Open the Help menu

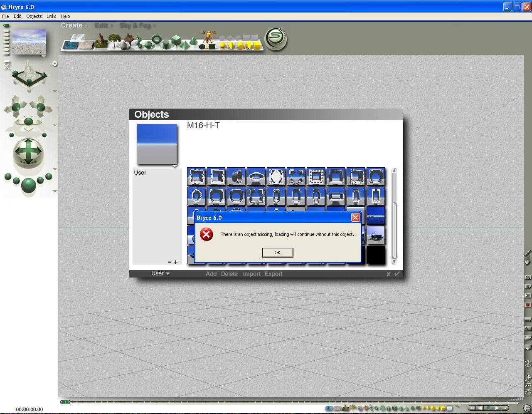[66, 16]
